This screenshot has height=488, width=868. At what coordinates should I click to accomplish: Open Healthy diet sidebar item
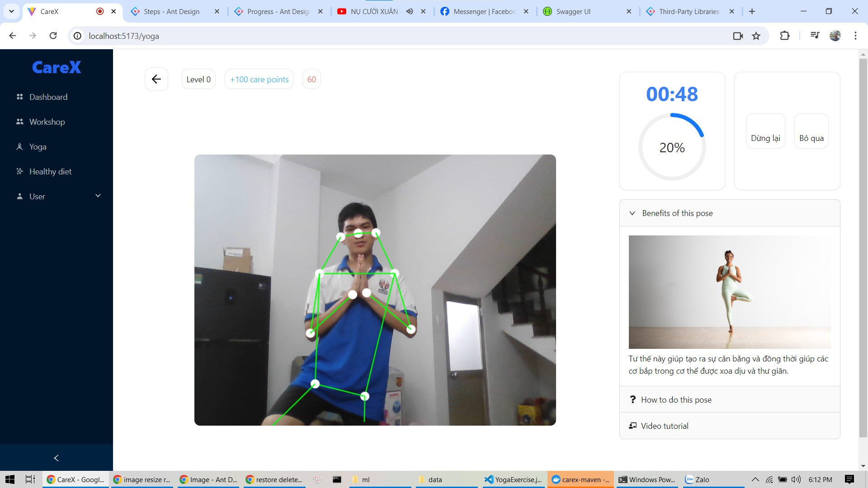pos(50,172)
